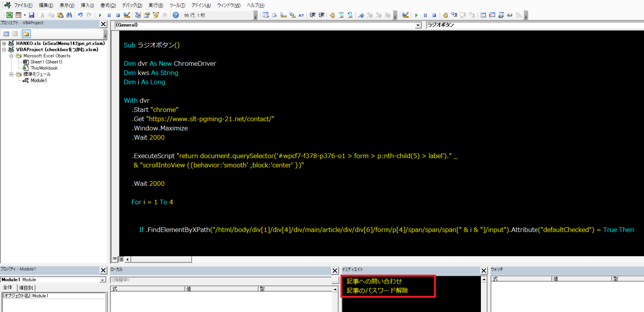644x312 pixels.
Task: Click the Find binoculars icon
Action: (x=69, y=15)
